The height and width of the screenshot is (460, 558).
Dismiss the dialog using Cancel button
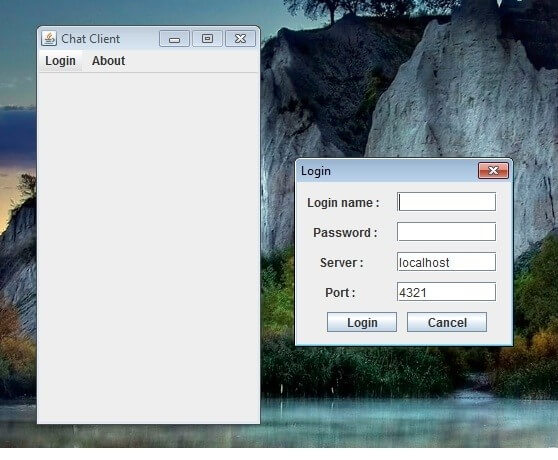(x=447, y=322)
